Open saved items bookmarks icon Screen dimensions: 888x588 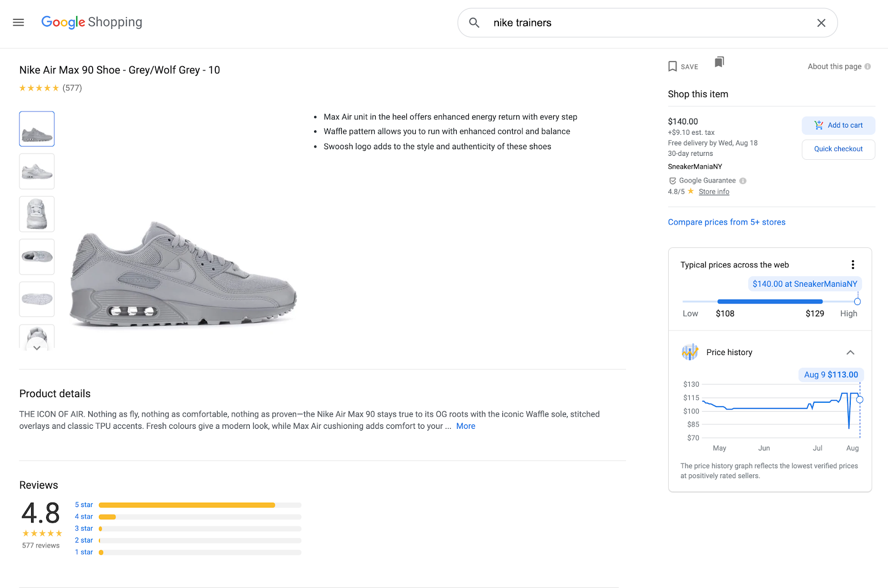coord(719,62)
